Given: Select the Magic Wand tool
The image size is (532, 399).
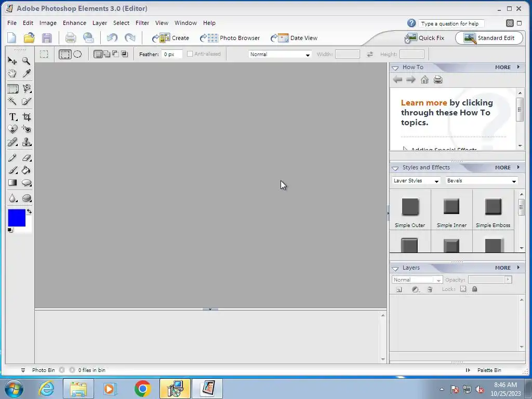Looking at the screenshot, I should (x=12, y=101).
